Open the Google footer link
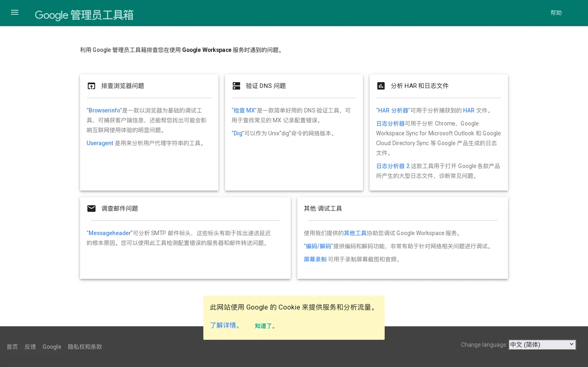The width and height of the screenshot is (588, 368). click(52, 347)
